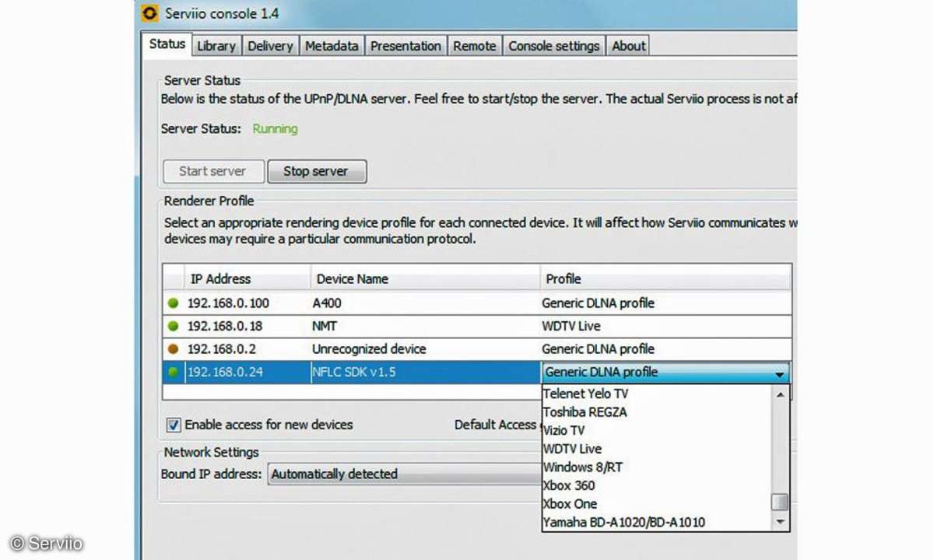Switch to the Status tab
Screen dimensions: 934x560
(x=167, y=44)
